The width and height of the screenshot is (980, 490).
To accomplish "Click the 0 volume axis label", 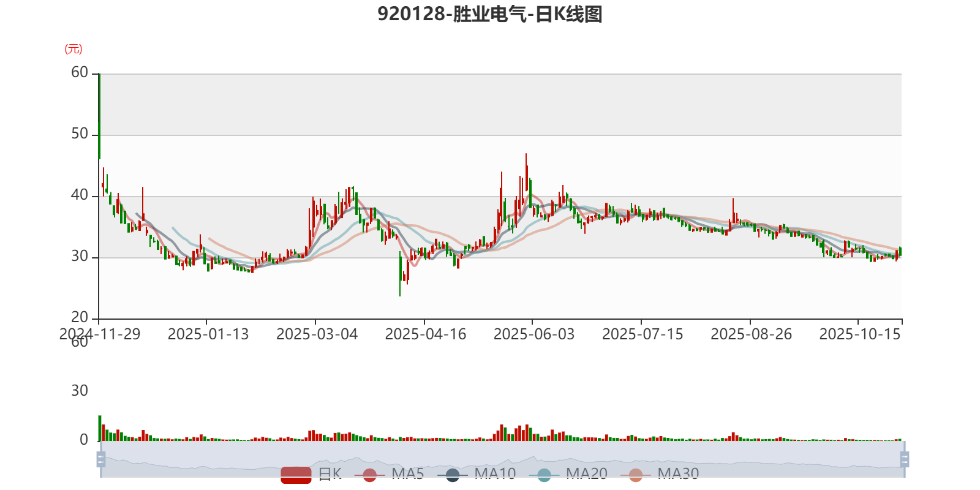I will 84,440.
